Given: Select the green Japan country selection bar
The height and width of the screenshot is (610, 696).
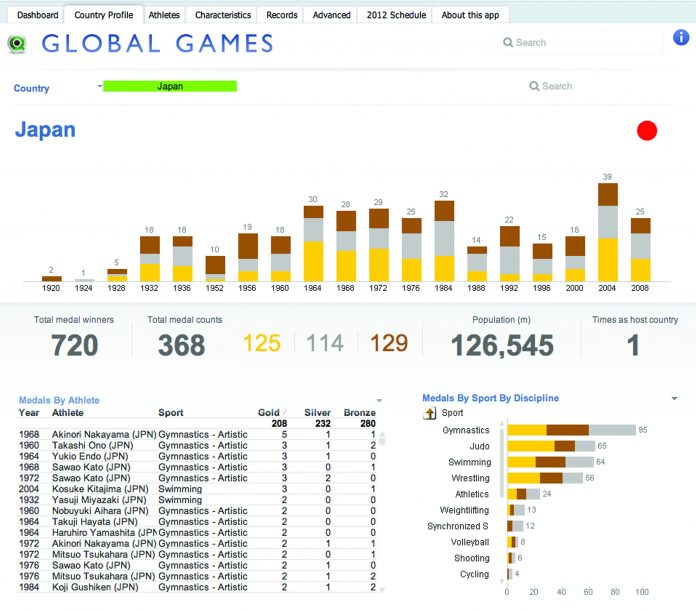Looking at the screenshot, I should [x=170, y=86].
